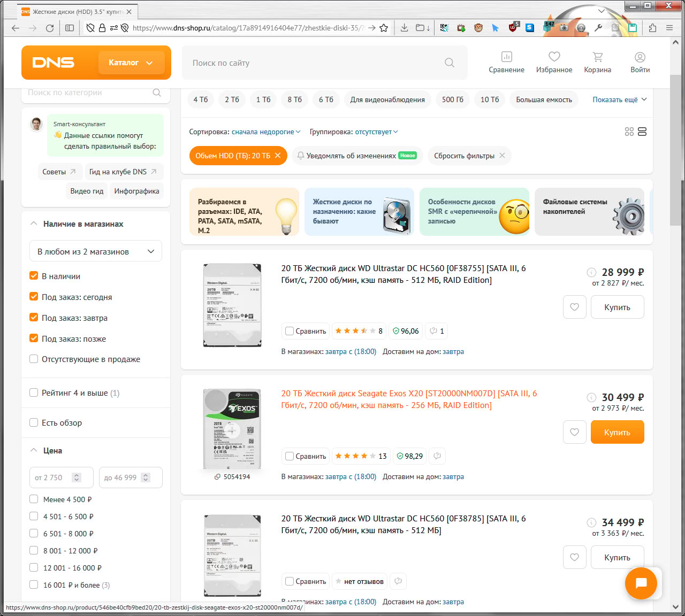Click the info icon beside price 30 499 ₽
Image resolution: width=685 pixels, height=616 pixels.
point(591,397)
